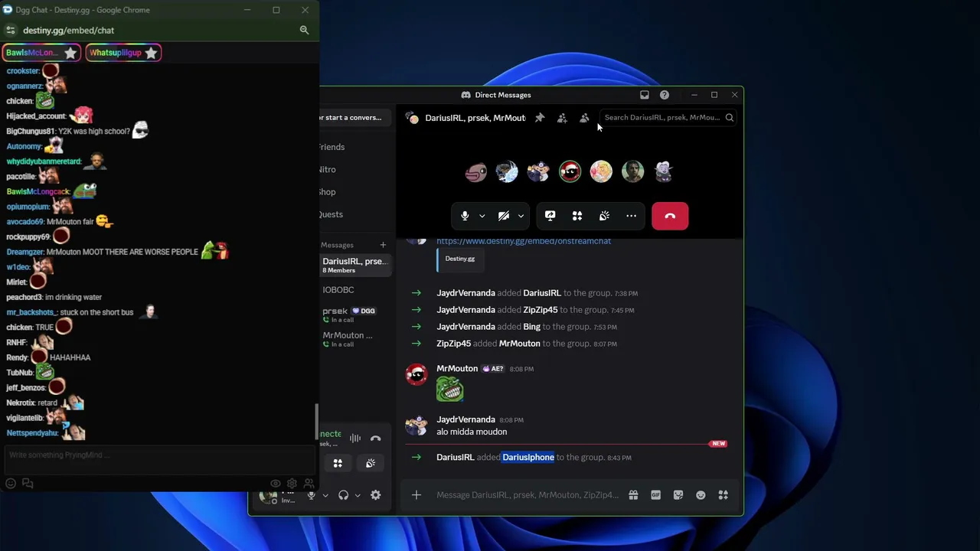The image size is (980, 551).
Task: Open MrMouton's profile from the message author name
Action: pos(457,369)
